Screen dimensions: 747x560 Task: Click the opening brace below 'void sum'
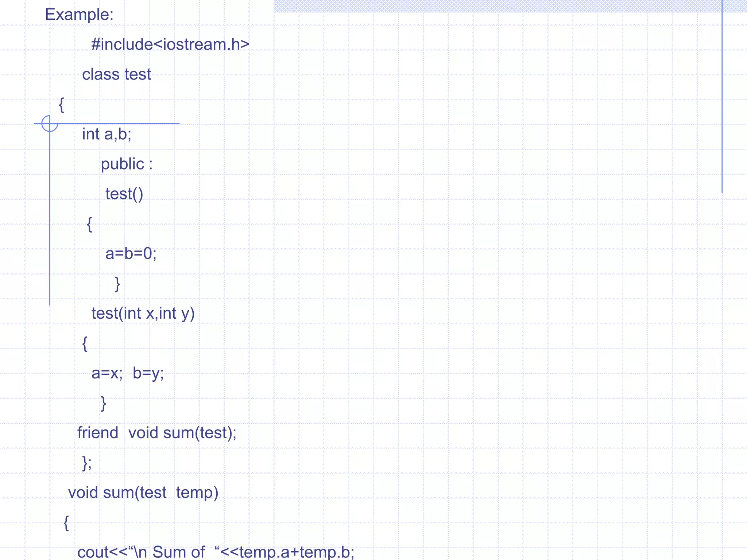[66, 523]
